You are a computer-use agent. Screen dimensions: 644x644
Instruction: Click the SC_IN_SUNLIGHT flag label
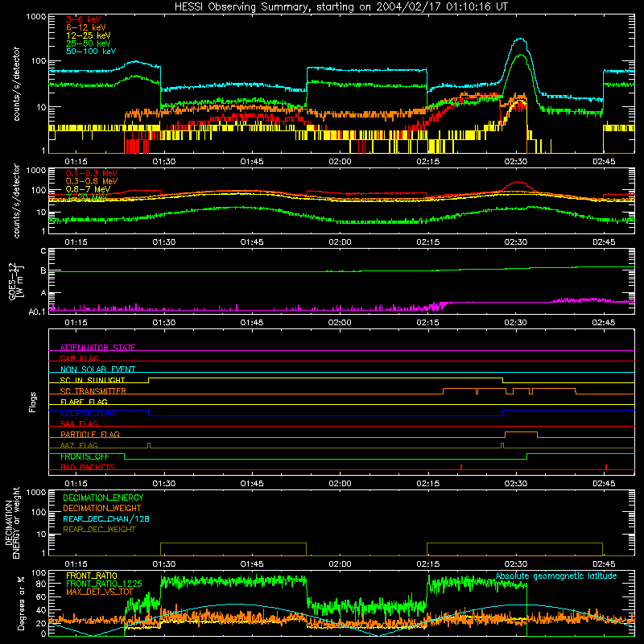(92, 380)
